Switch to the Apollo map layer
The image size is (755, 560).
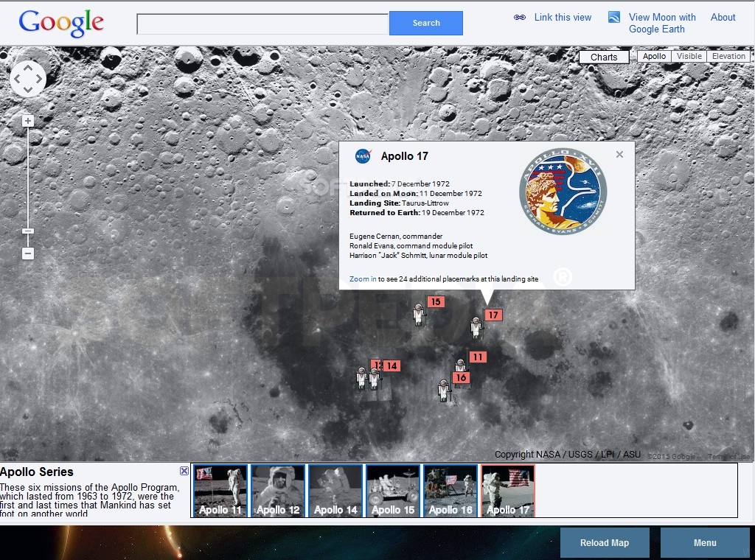tap(654, 56)
